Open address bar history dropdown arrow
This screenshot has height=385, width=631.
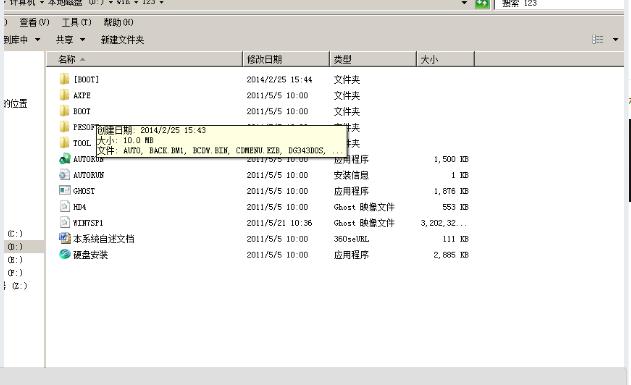(x=464, y=3)
